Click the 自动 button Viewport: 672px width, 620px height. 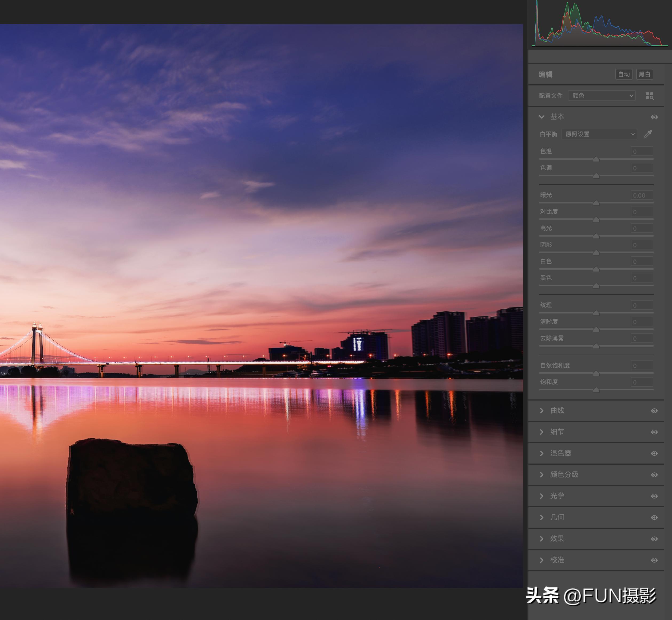[x=624, y=74]
